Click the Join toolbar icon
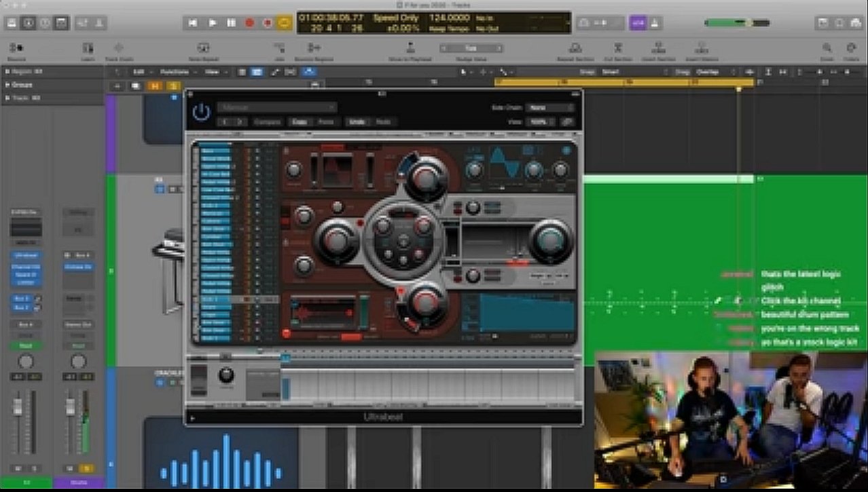This screenshot has height=492, width=868. (279, 48)
